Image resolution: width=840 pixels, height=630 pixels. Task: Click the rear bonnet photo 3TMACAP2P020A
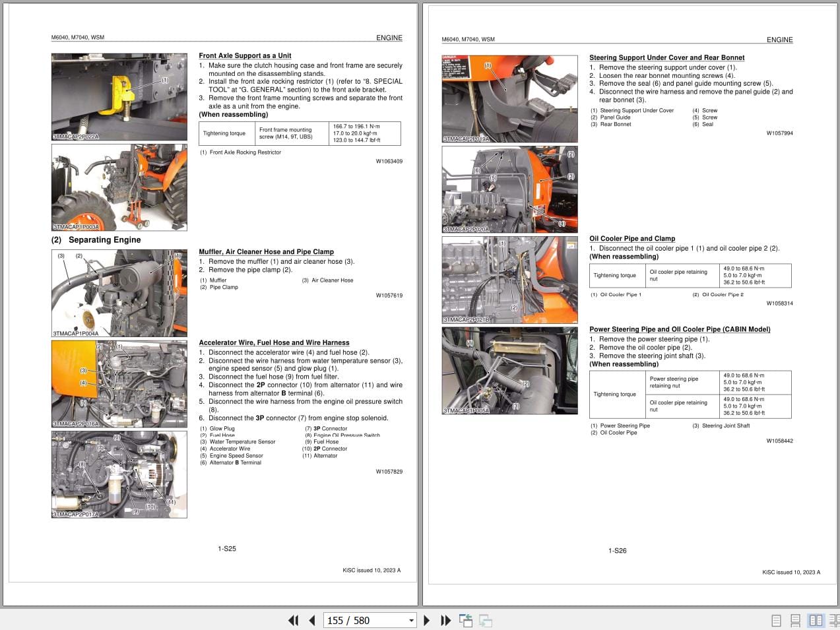tap(509, 189)
